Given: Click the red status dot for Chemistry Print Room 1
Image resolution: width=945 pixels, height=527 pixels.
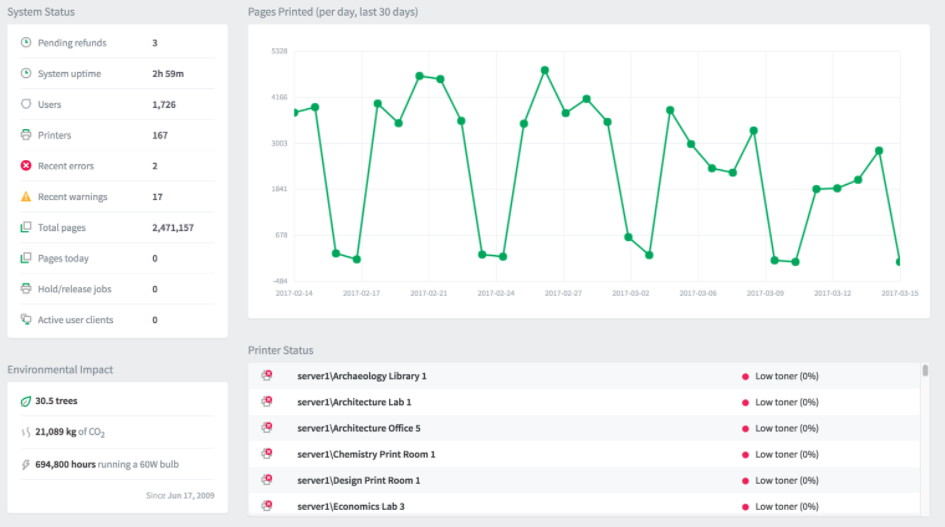Looking at the screenshot, I should pos(746,455).
